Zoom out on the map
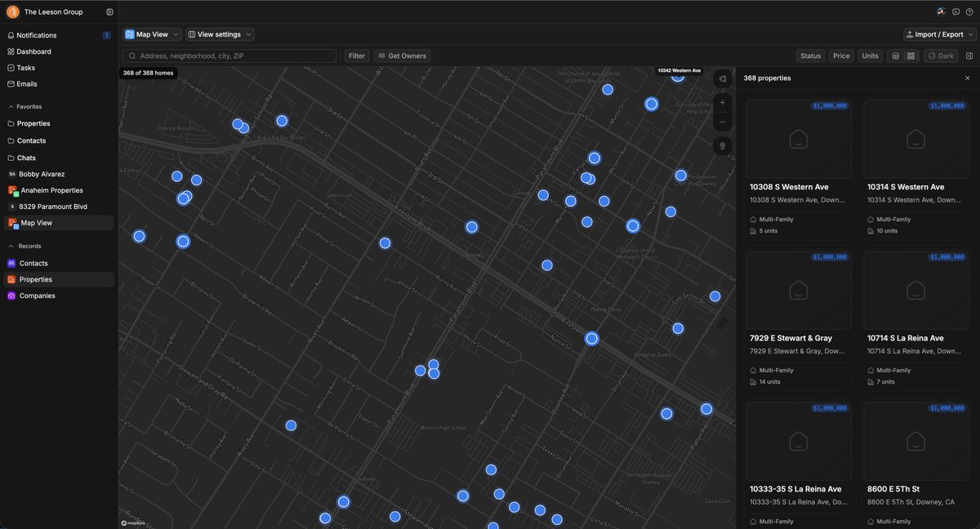980x529 pixels. [722, 122]
